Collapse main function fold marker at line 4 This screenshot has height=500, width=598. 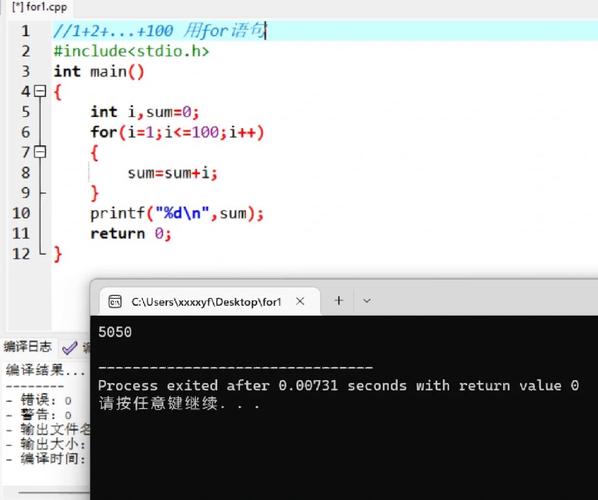coord(40,91)
